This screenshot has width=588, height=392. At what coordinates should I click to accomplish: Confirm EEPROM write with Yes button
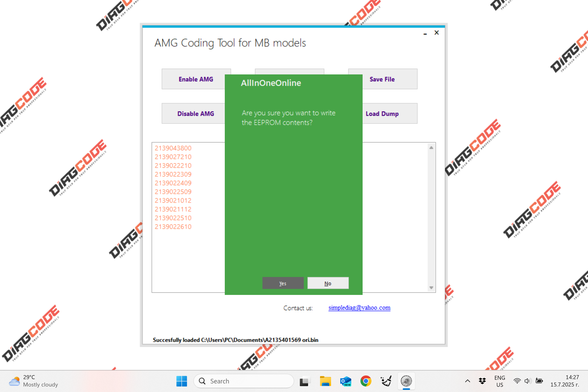point(283,283)
